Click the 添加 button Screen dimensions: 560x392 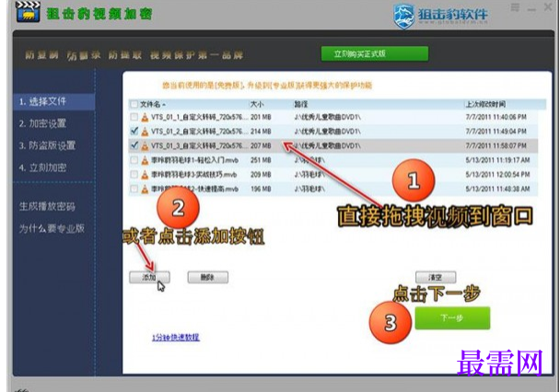[149, 277]
